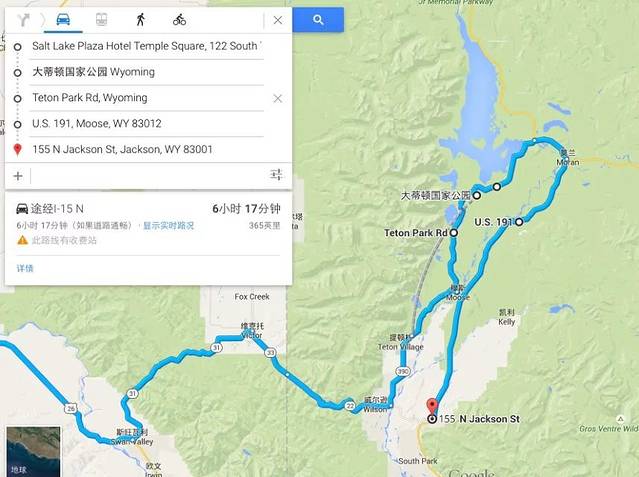Screen dimensions: 639x477
Task: Click the U.S. 191, Moose waypoint field
Action: [x=147, y=124]
